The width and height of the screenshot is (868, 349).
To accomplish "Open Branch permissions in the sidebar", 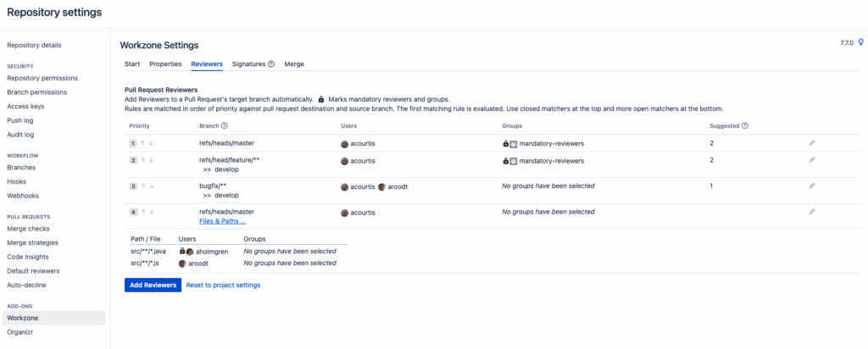I will click(x=36, y=92).
